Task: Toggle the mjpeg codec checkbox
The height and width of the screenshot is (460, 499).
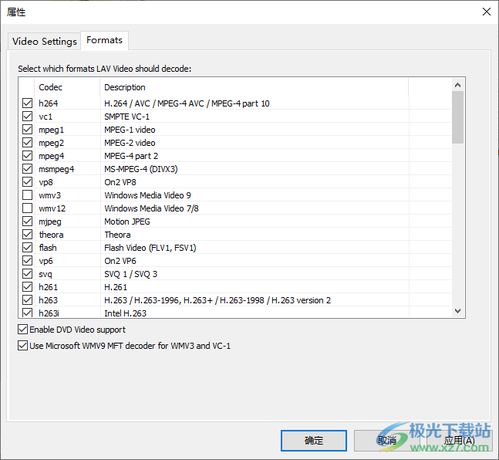Action: pyautogui.click(x=27, y=221)
